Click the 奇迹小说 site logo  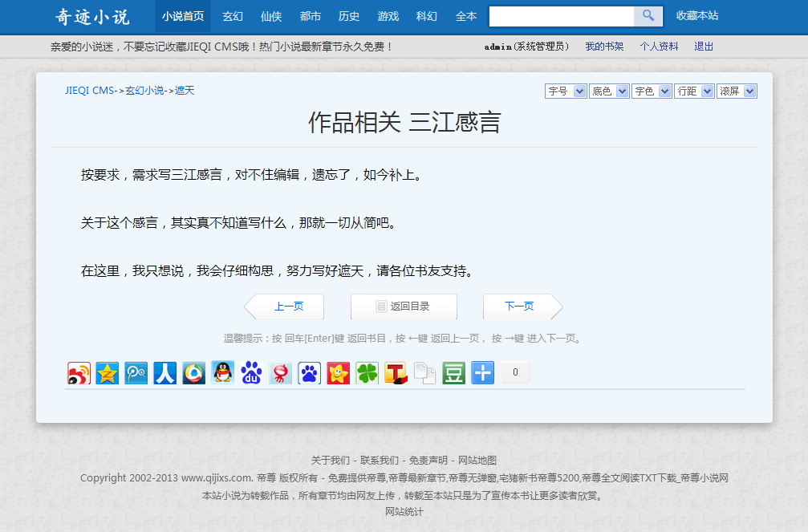point(93,17)
